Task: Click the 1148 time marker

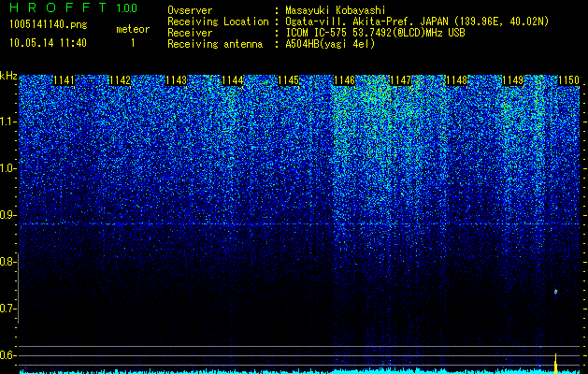Action: pos(457,80)
